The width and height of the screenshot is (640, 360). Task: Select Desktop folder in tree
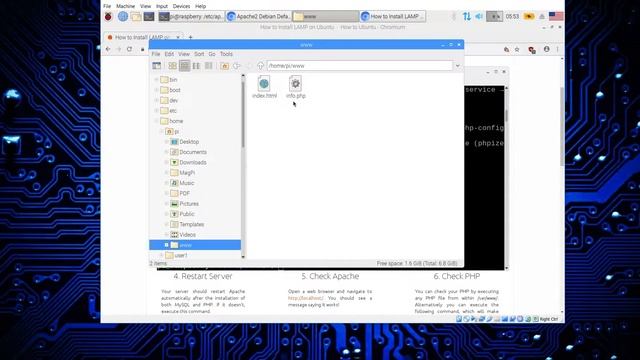click(x=184, y=142)
